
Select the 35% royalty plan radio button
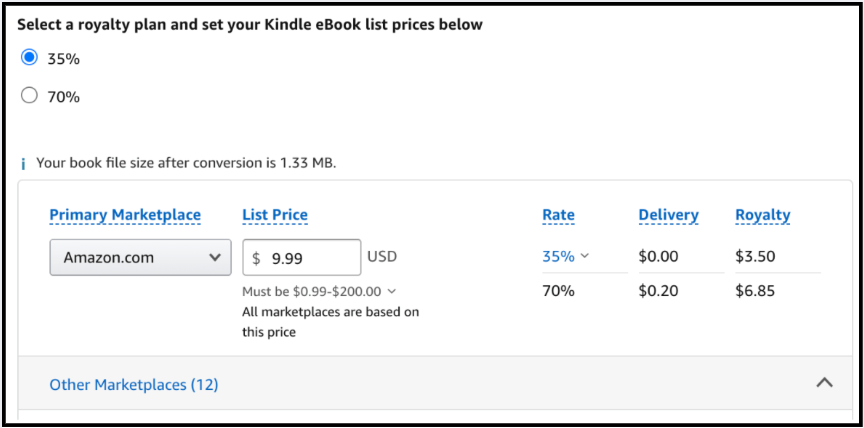[29, 58]
